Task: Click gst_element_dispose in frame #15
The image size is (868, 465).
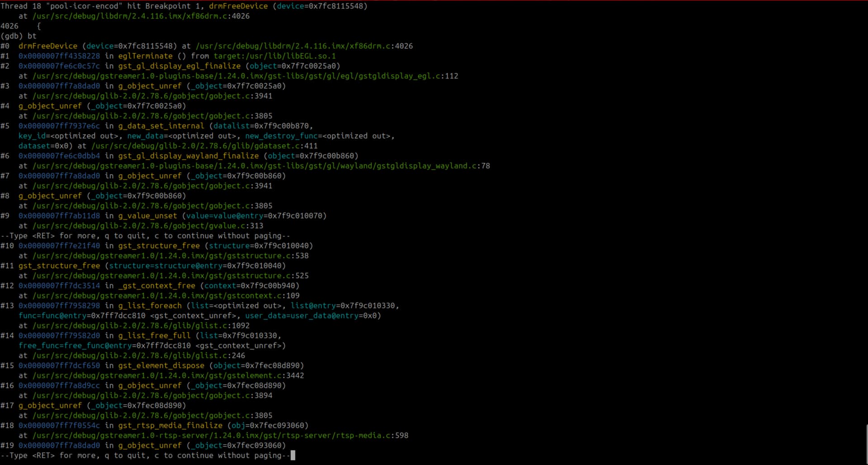Action: coord(161,365)
